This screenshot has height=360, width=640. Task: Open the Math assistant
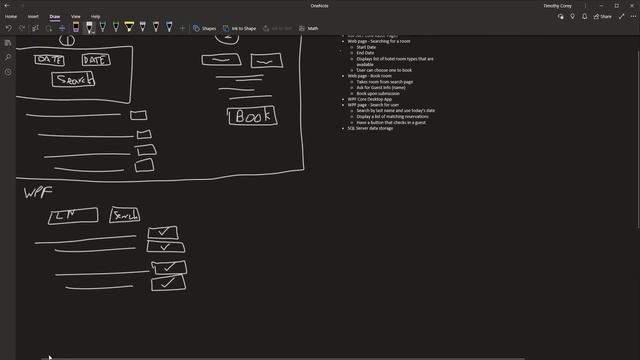pos(309,28)
